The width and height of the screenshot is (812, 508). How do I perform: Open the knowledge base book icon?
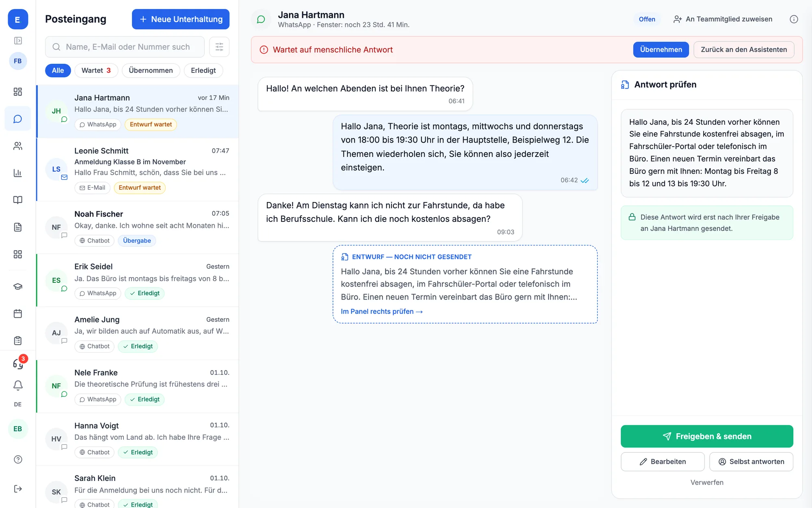click(18, 200)
